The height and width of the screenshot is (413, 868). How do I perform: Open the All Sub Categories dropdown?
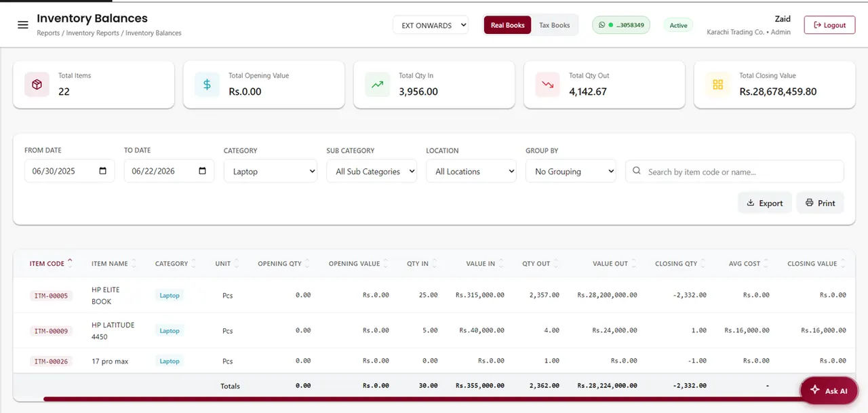(x=372, y=171)
